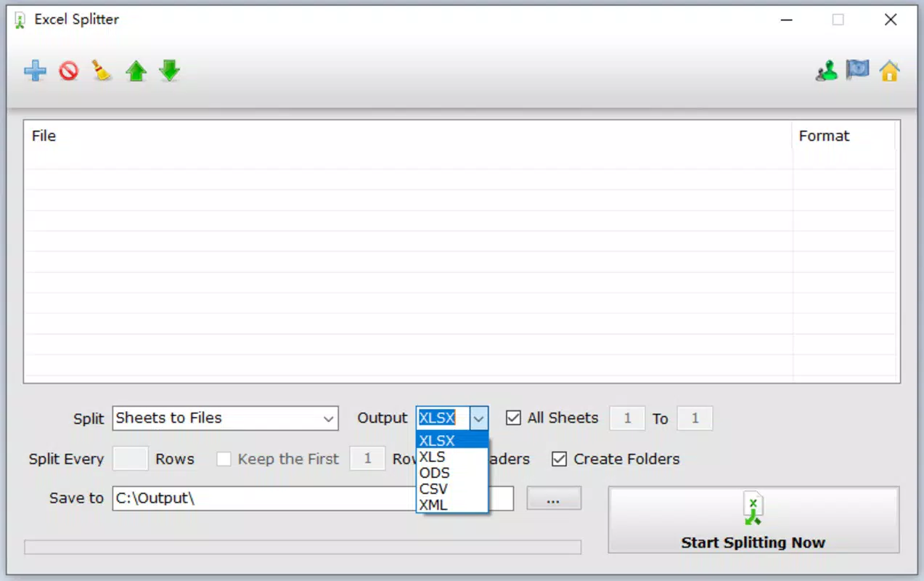Add files with the blue plus icon
Screen dimensions: 924x581
[35, 70]
